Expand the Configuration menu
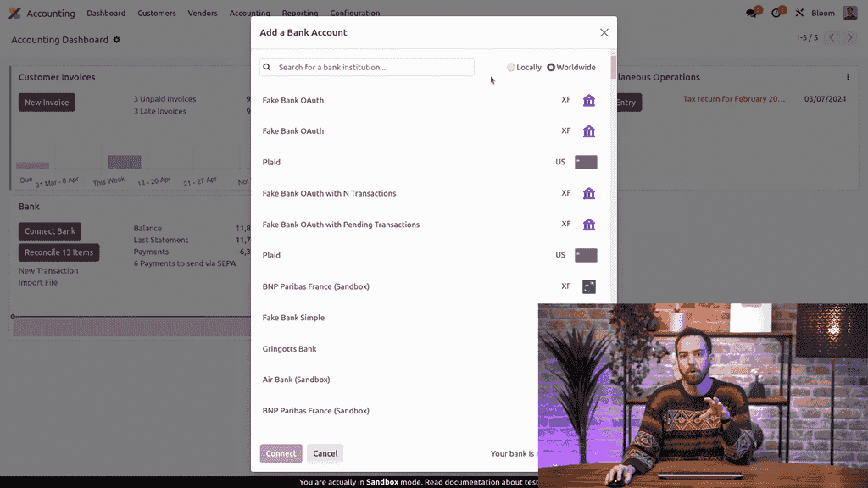 354,14
